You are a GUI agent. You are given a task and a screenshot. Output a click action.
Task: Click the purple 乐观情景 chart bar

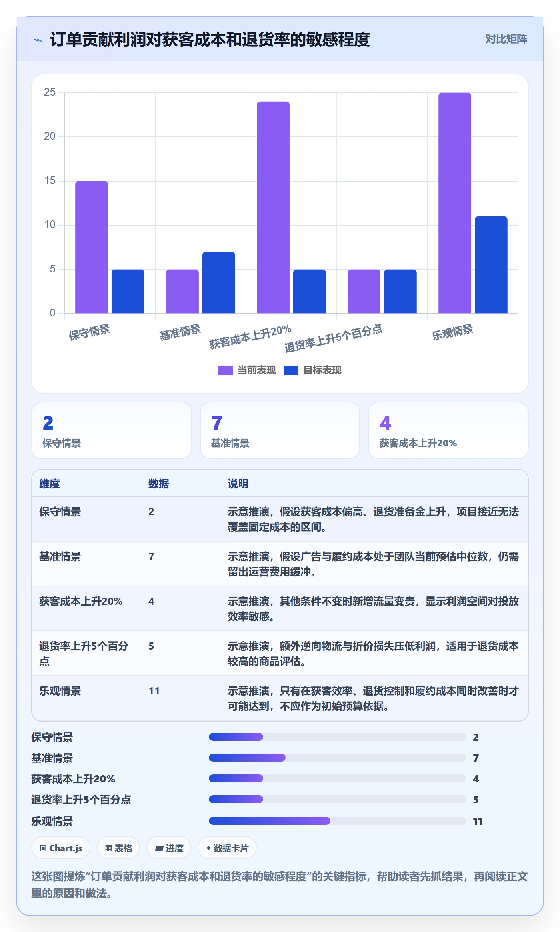click(x=455, y=203)
